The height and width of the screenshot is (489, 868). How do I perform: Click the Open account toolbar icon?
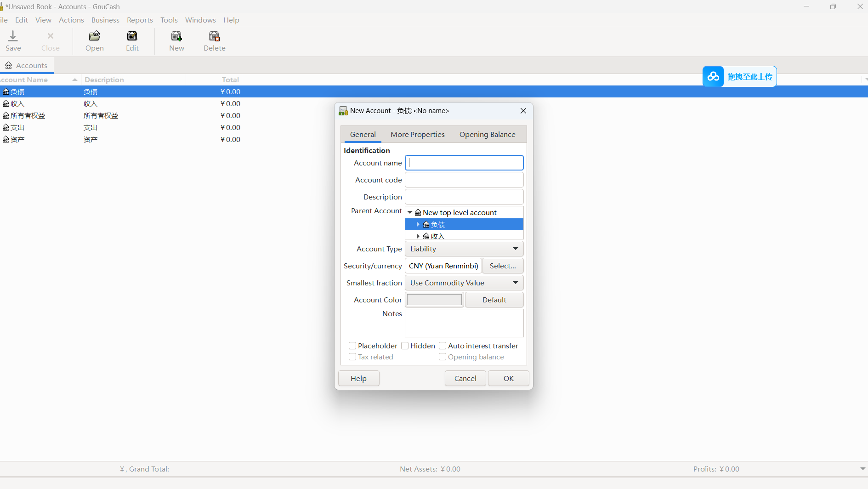[94, 36]
